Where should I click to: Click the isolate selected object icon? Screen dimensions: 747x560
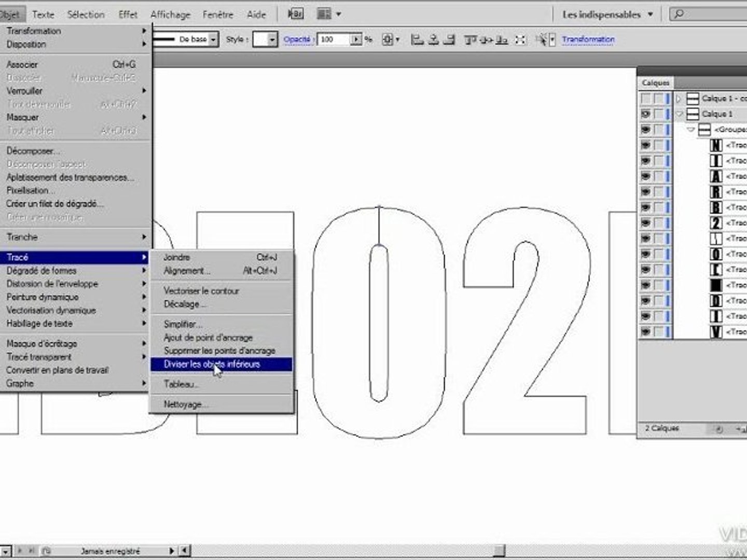point(520,39)
